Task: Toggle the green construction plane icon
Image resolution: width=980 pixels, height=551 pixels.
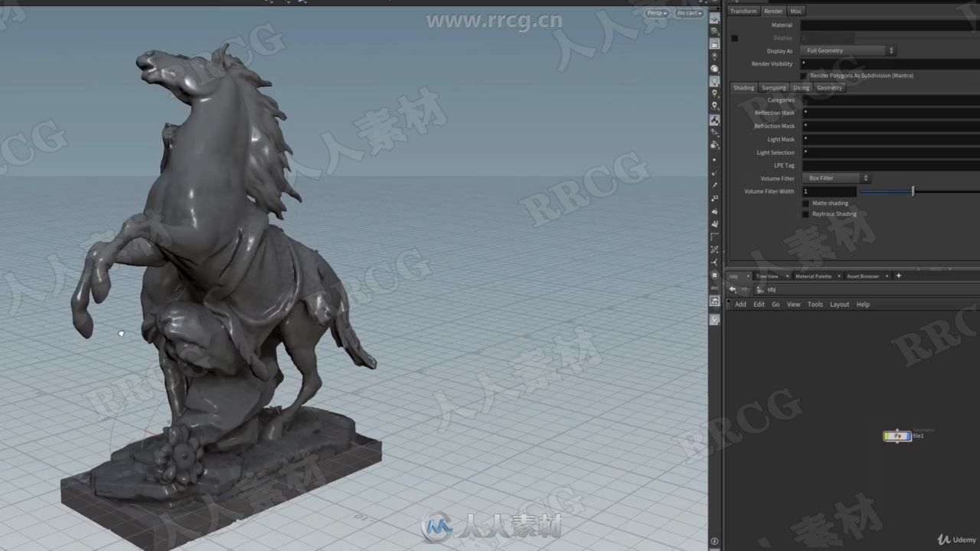Action: [715, 31]
